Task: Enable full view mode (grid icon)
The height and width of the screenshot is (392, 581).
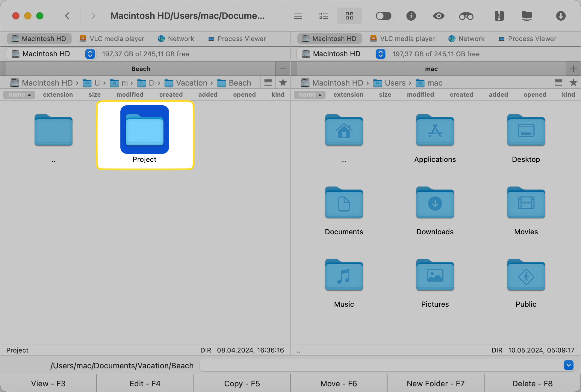Action: [x=349, y=16]
